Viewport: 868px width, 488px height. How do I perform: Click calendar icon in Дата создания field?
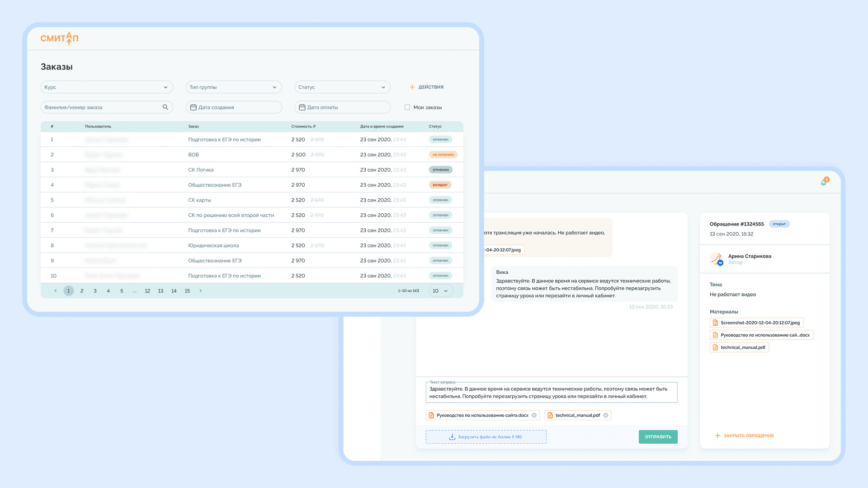coord(193,107)
